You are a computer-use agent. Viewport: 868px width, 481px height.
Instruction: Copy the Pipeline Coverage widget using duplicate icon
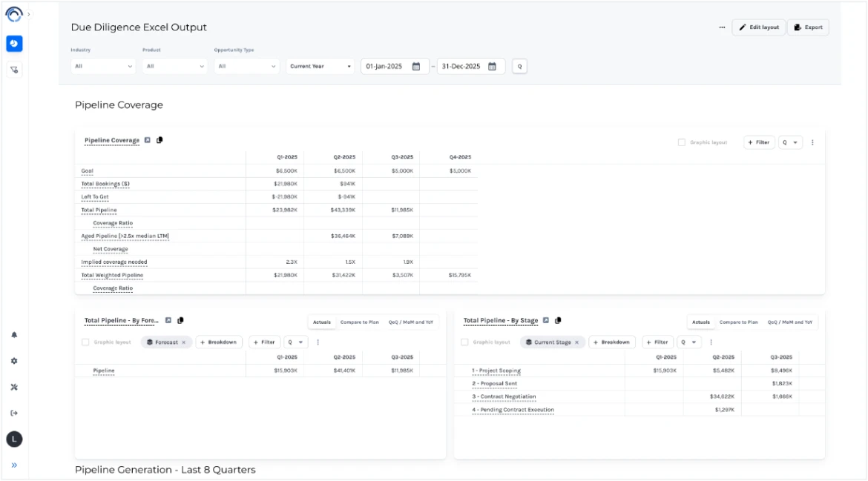(x=160, y=140)
